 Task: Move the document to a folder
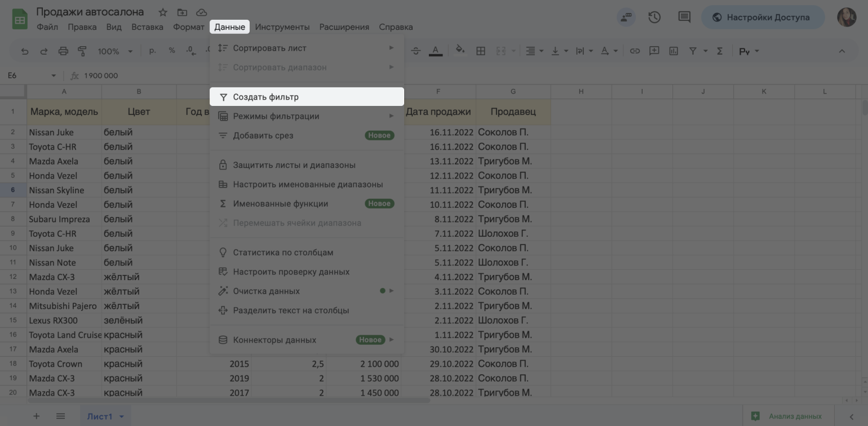click(x=182, y=12)
